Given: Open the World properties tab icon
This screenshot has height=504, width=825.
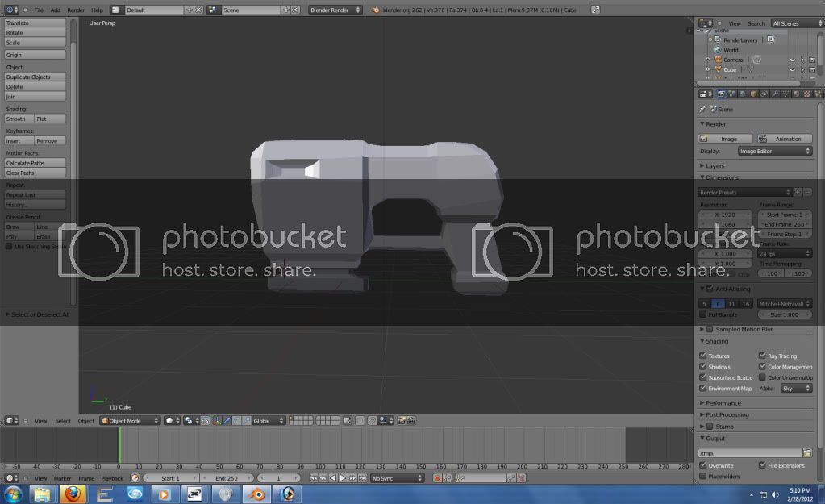Looking at the screenshot, I should pyautogui.click(x=742, y=94).
